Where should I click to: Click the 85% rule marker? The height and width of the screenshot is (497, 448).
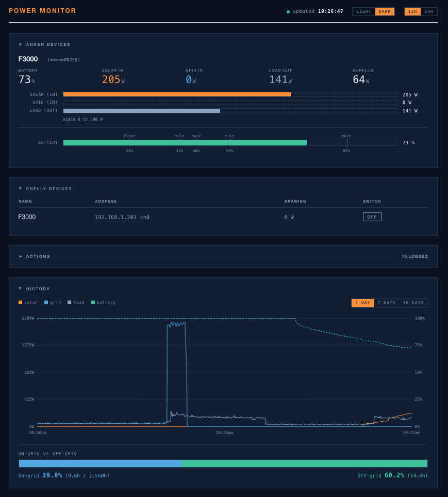click(347, 143)
